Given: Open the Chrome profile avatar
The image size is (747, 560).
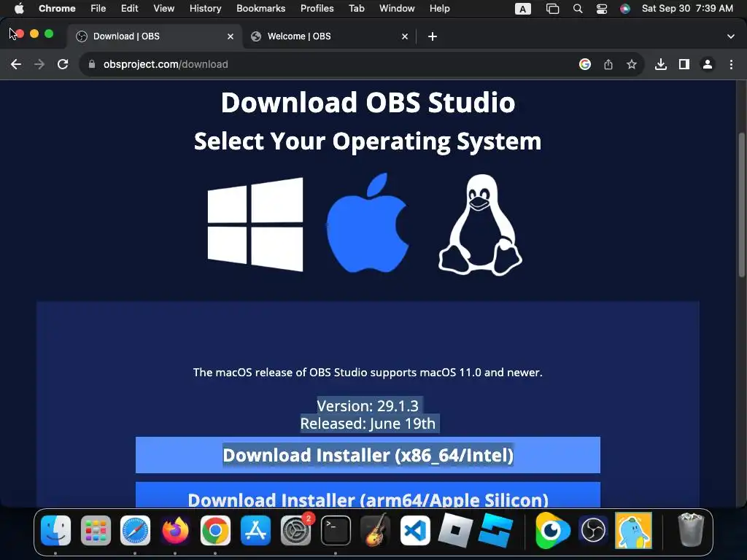Looking at the screenshot, I should tap(708, 64).
